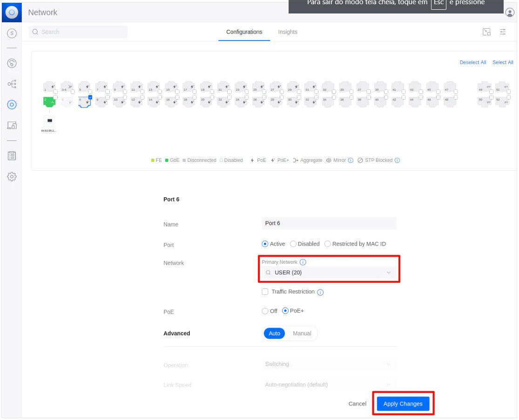The height and width of the screenshot is (420, 519).
Task: Select the PoE Off radio button
Action: 265,311
